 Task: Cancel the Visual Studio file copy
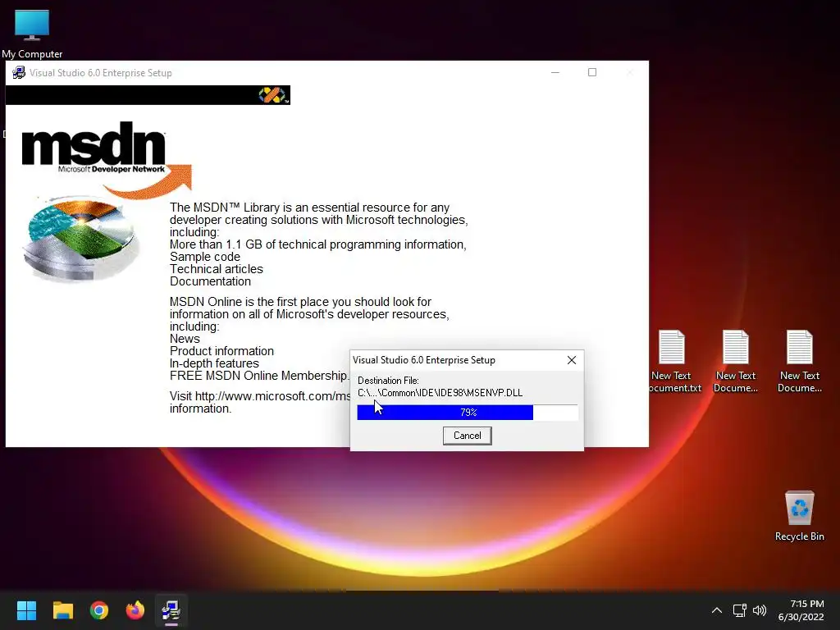point(467,436)
